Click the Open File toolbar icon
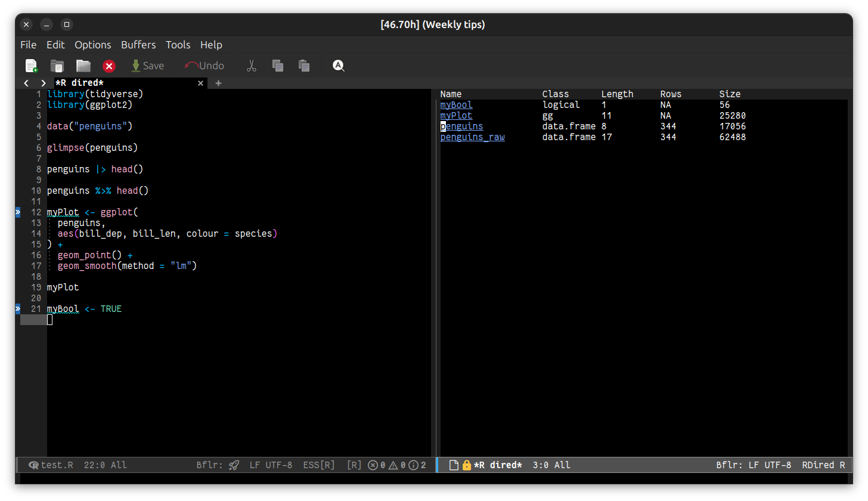The width and height of the screenshot is (868, 501). (57, 66)
